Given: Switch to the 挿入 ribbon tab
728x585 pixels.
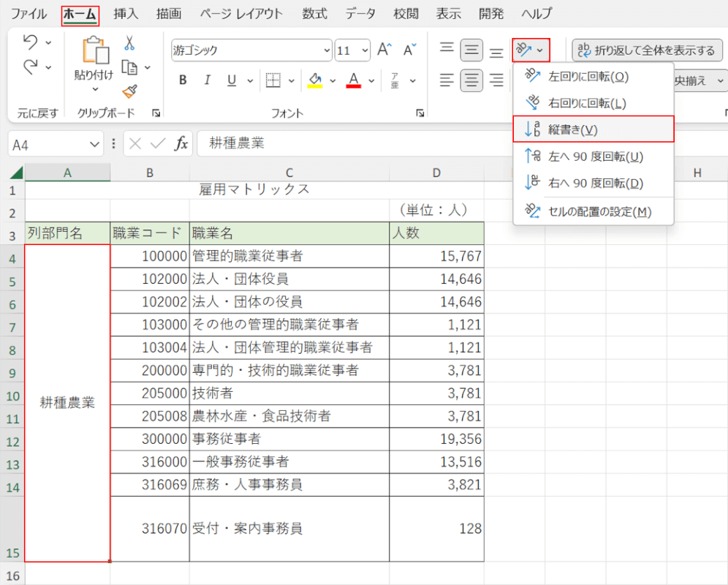Looking at the screenshot, I should (126, 14).
